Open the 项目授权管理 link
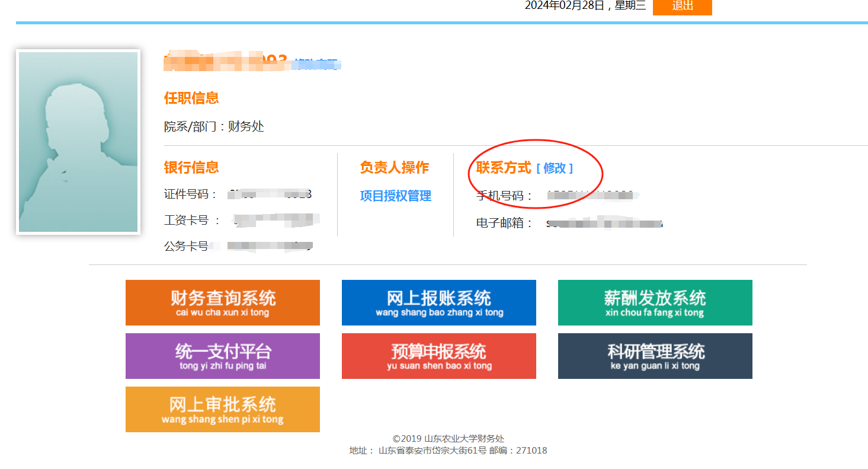868x469 pixels. pos(395,196)
